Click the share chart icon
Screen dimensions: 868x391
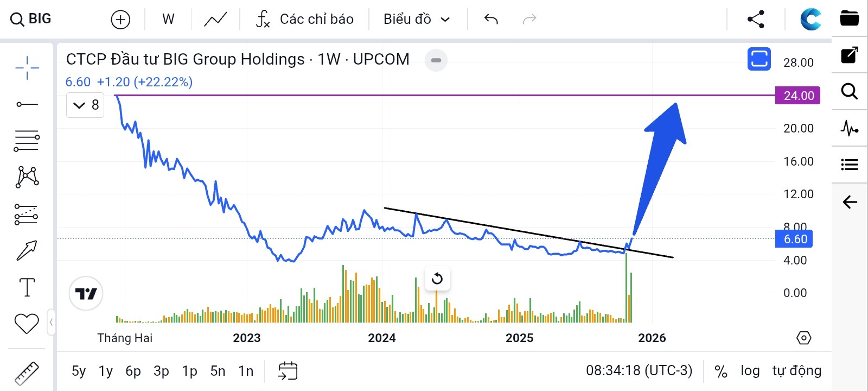pos(756,19)
